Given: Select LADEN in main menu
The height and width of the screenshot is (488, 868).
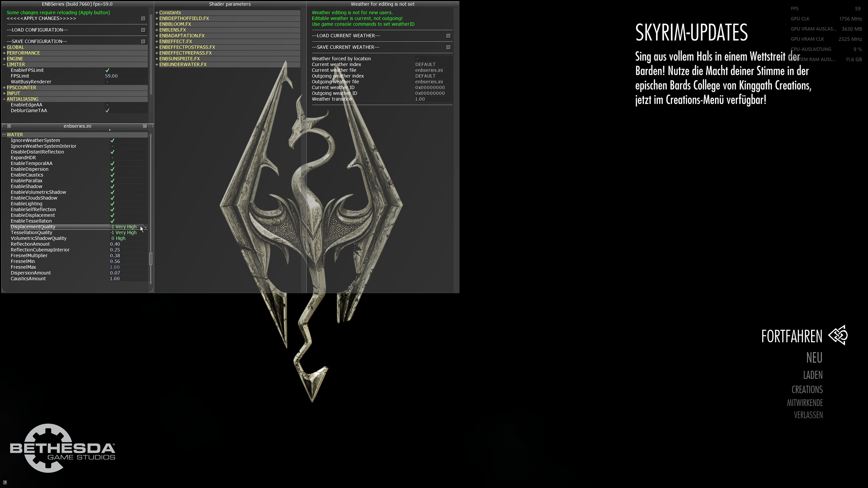Looking at the screenshot, I should pyautogui.click(x=813, y=375).
